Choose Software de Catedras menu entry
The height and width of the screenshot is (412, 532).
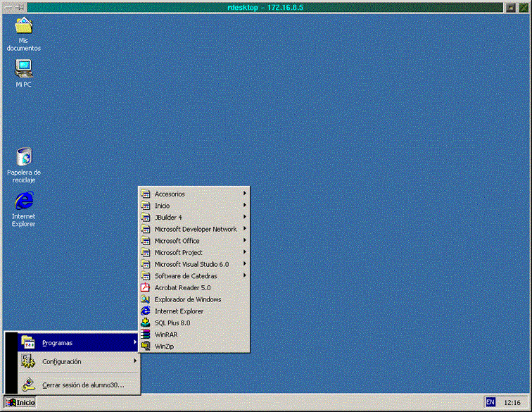[x=194, y=276]
